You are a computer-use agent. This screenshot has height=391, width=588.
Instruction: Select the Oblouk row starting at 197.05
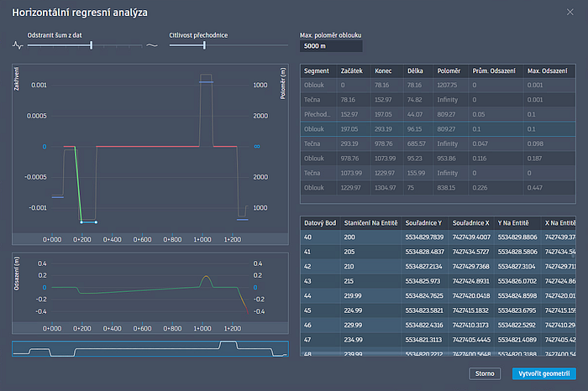point(317,129)
